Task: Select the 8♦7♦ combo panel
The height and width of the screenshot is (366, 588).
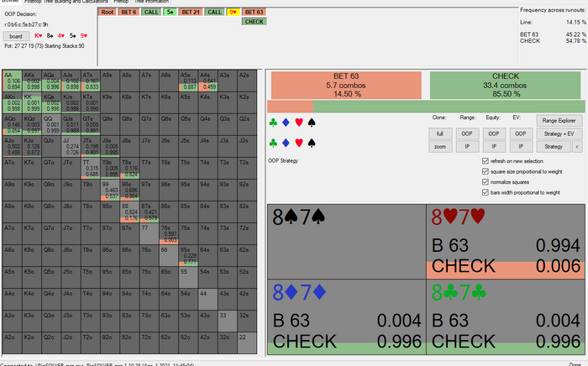Action: 347,317
